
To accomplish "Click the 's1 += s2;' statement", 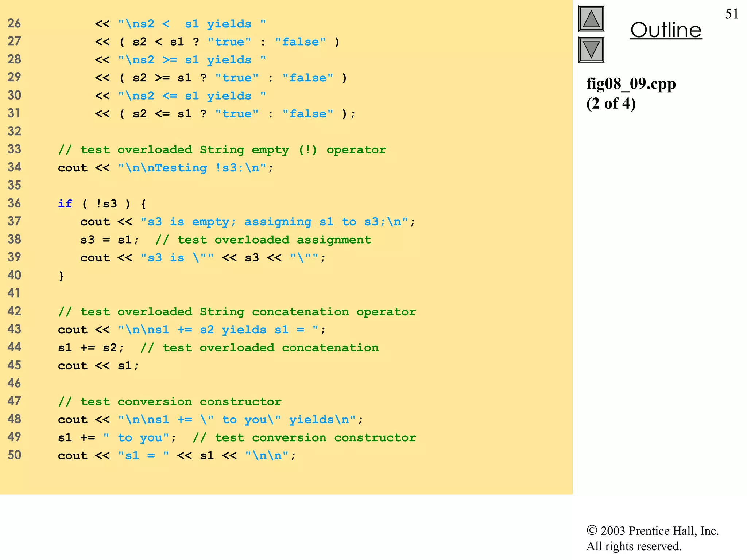I will click(91, 347).
